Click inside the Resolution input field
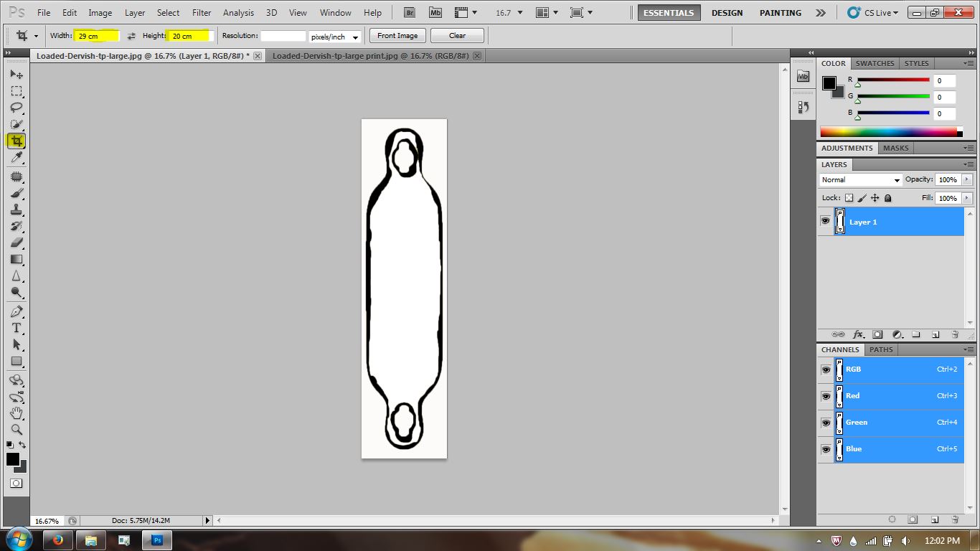980x551 pixels. pos(283,35)
